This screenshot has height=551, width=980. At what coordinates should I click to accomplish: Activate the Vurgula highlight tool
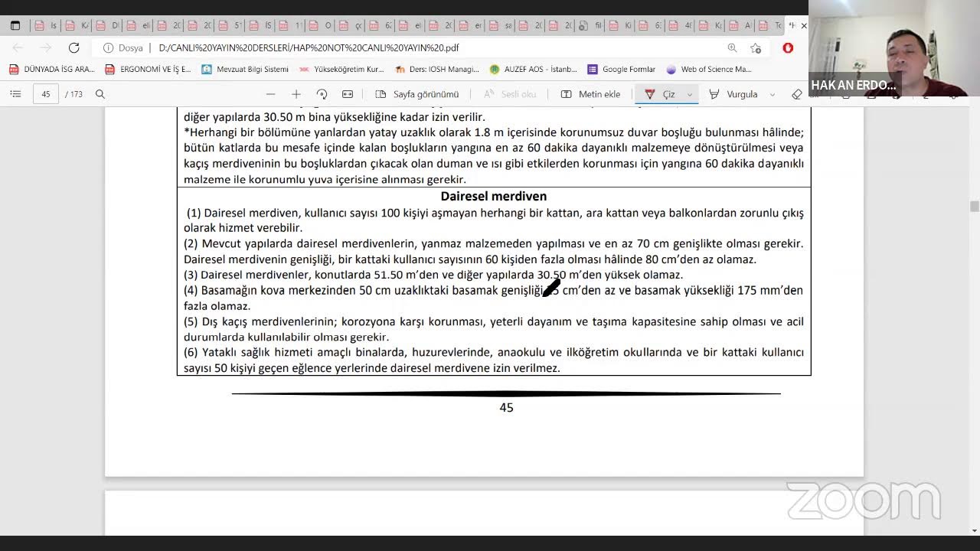click(733, 94)
